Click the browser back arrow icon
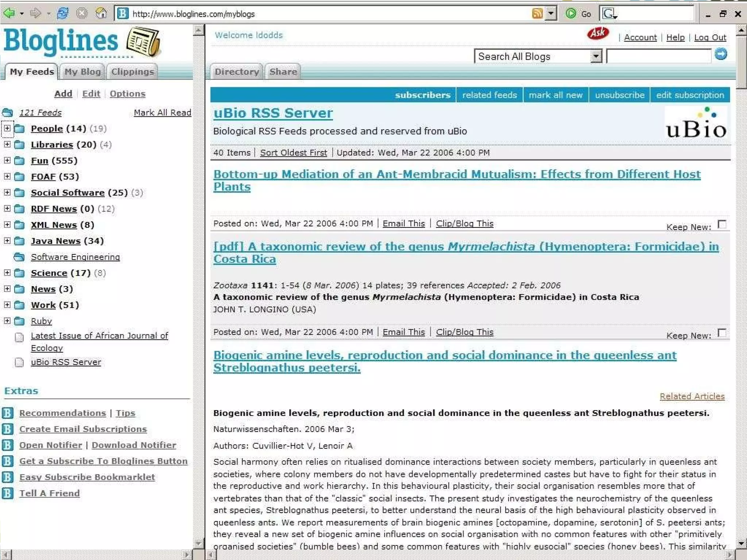 9,13
